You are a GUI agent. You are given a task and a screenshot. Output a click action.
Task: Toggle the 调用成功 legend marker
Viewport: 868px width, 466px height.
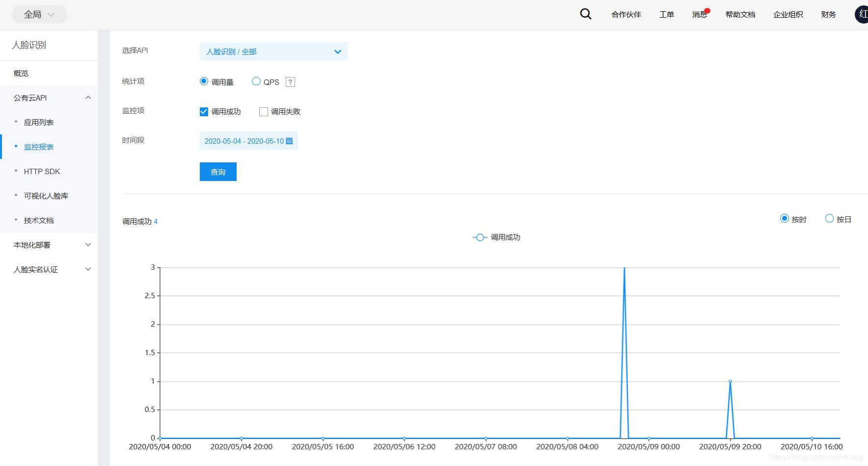(480, 237)
